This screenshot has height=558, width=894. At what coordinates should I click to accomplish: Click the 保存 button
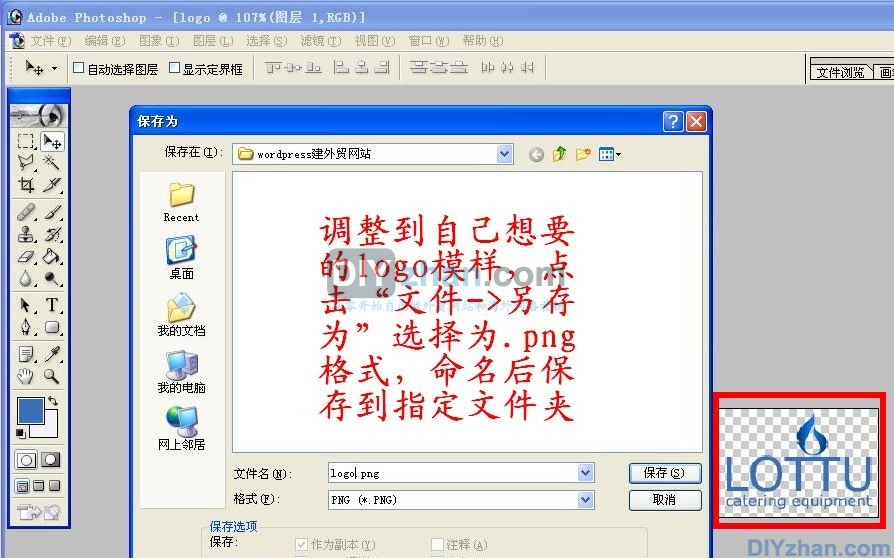click(664, 473)
